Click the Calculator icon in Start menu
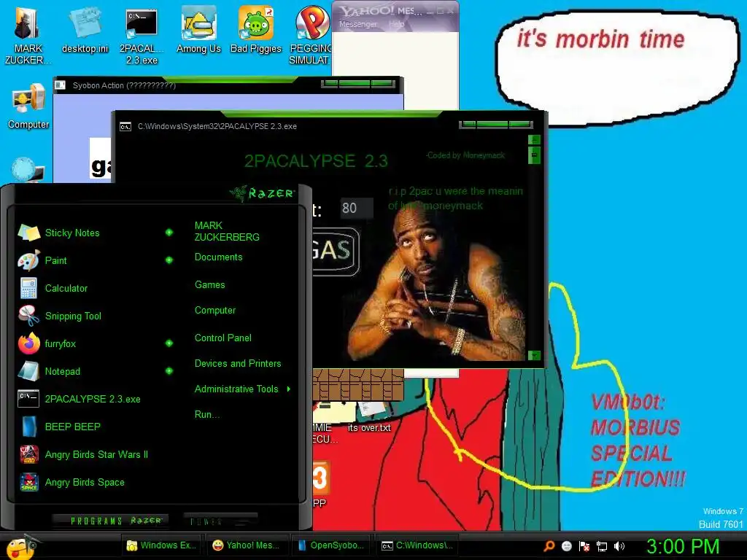Image resolution: width=747 pixels, height=560 pixels. [x=28, y=288]
